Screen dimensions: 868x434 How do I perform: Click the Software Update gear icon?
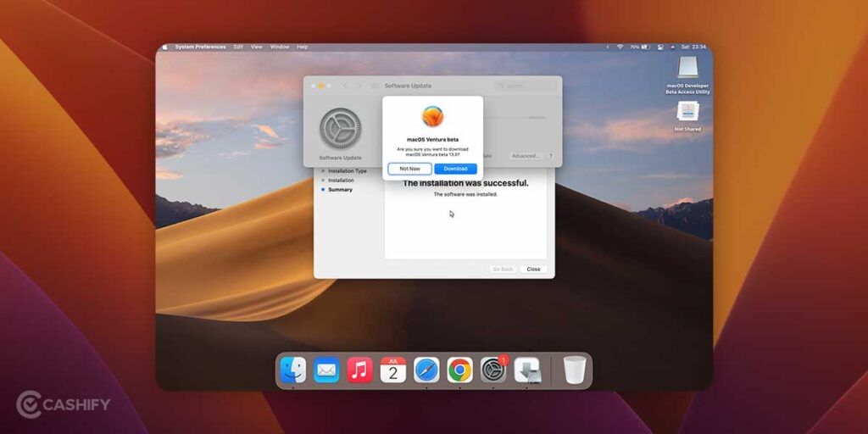[340, 129]
